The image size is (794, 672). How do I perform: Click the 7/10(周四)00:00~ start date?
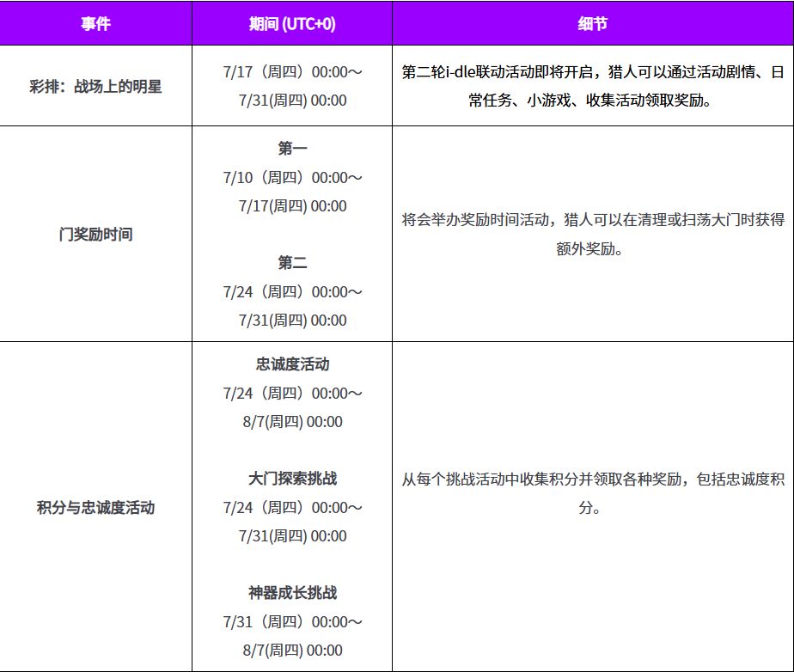(292, 178)
